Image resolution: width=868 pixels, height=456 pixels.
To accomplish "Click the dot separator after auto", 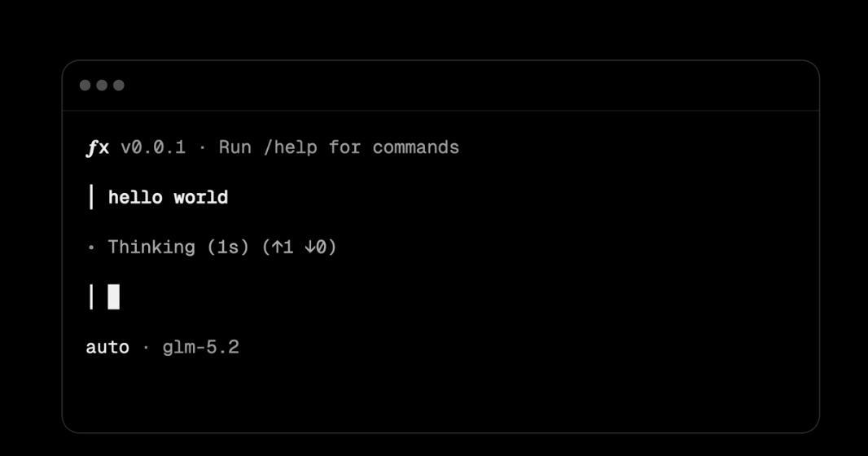I will [x=146, y=348].
